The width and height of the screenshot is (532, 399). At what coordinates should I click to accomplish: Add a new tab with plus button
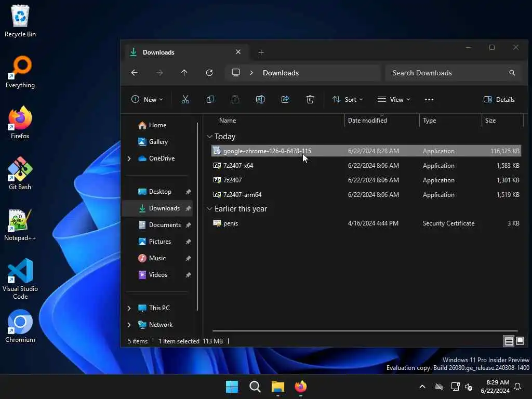[261, 52]
